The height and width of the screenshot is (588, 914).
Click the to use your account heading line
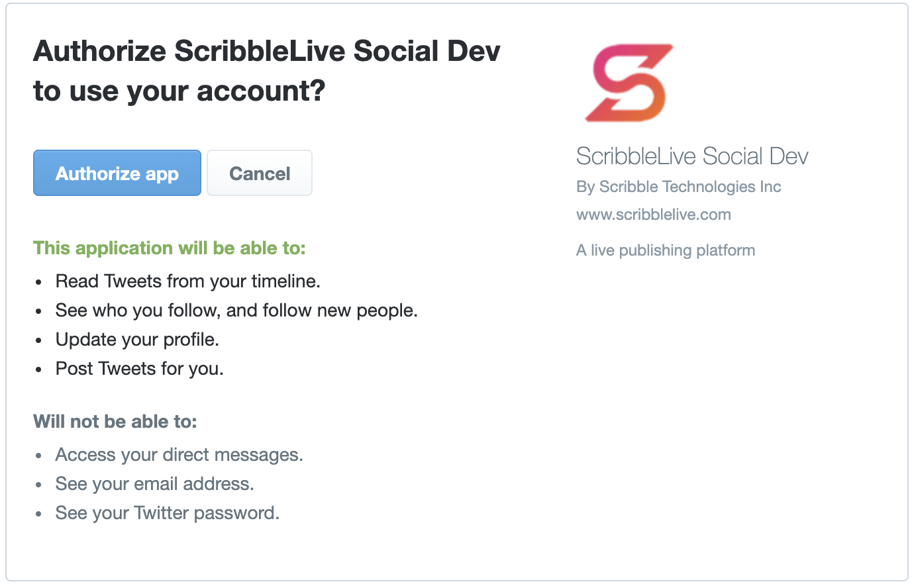(x=179, y=91)
